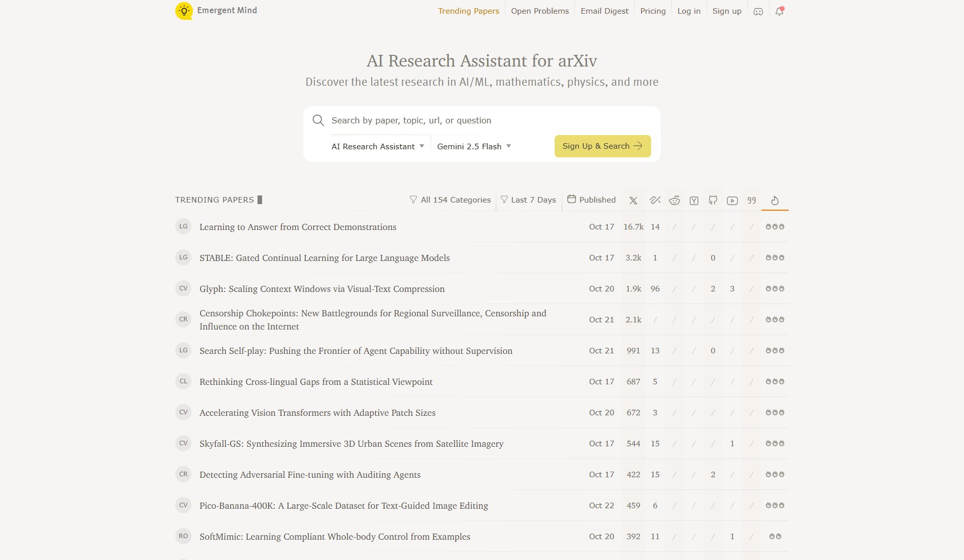
Task: Open the Glyph: Scaling Context Windows paper
Action: point(322,289)
